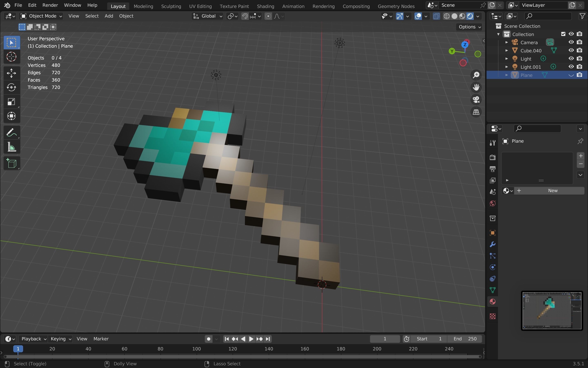Toggle camera view icon
Viewport: 588px width, 368px height.
pyautogui.click(x=476, y=100)
